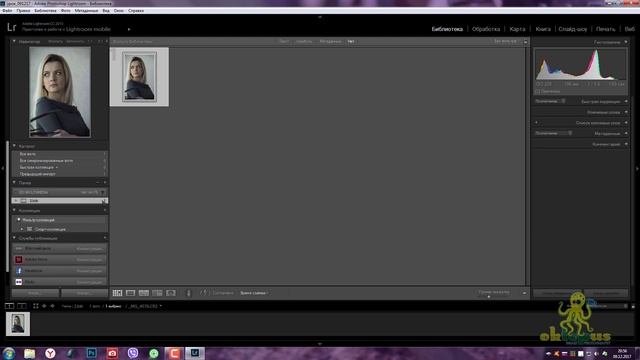The width and height of the screenshot is (640, 360).
Task: Select highlighted folder row in Folders
Action: (x=60, y=200)
